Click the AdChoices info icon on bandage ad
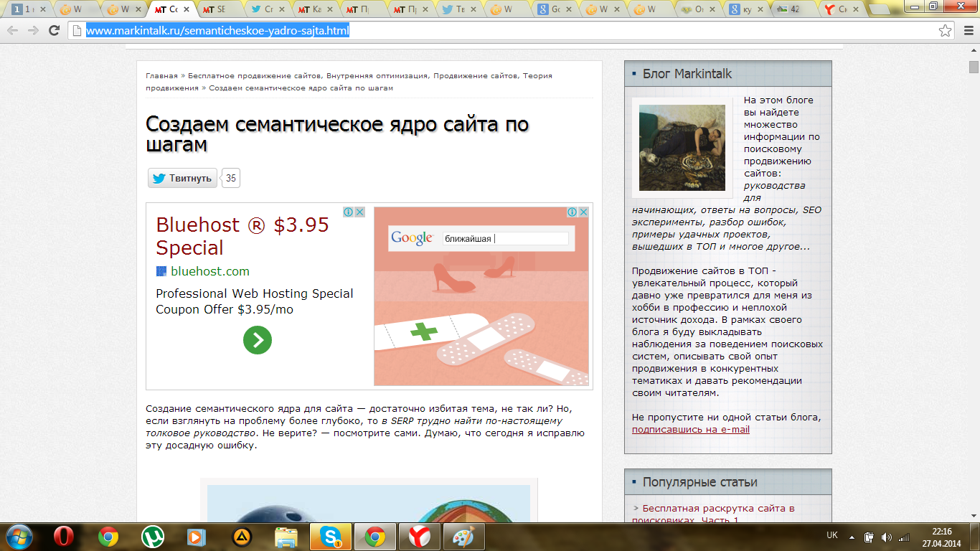The width and height of the screenshot is (980, 551). click(573, 212)
